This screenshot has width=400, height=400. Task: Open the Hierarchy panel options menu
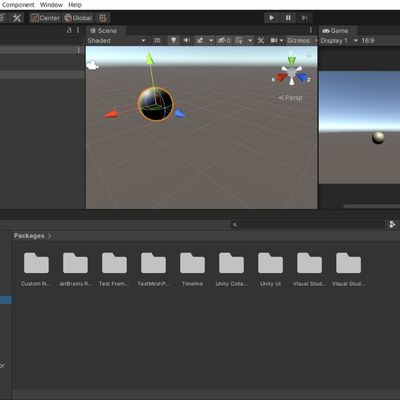click(78, 30)
